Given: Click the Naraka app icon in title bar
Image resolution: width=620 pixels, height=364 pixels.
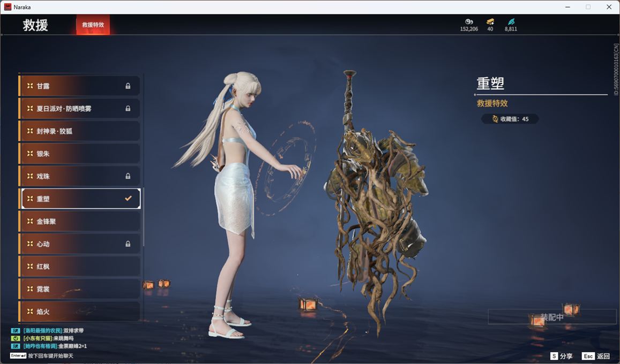Looking at the screenshot, I should (x=8, y=7).
